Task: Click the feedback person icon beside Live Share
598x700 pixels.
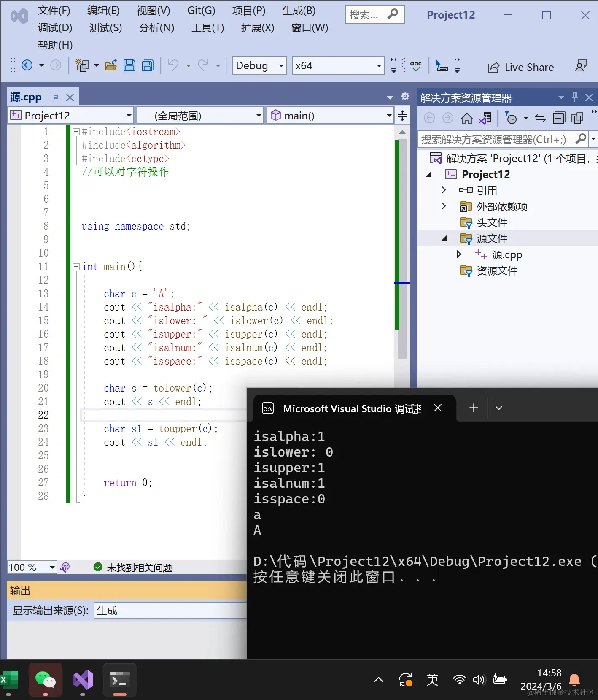Action: coord(581,66)
